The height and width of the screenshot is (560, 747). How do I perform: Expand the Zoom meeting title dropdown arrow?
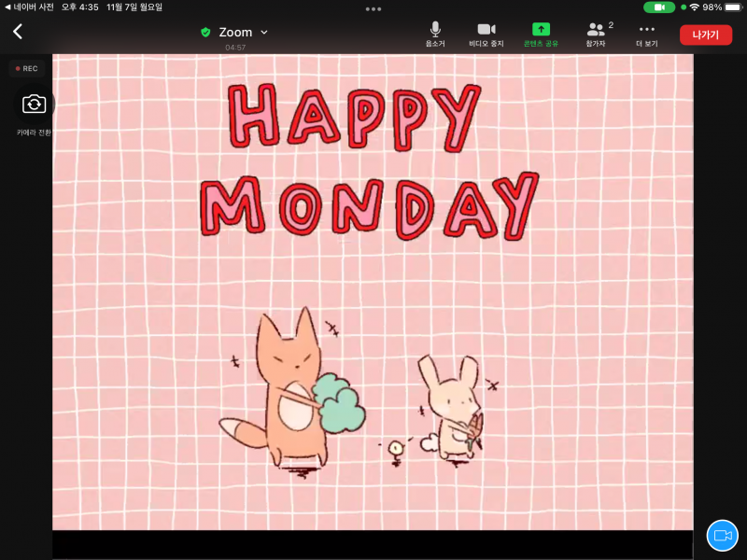(264, 32)
